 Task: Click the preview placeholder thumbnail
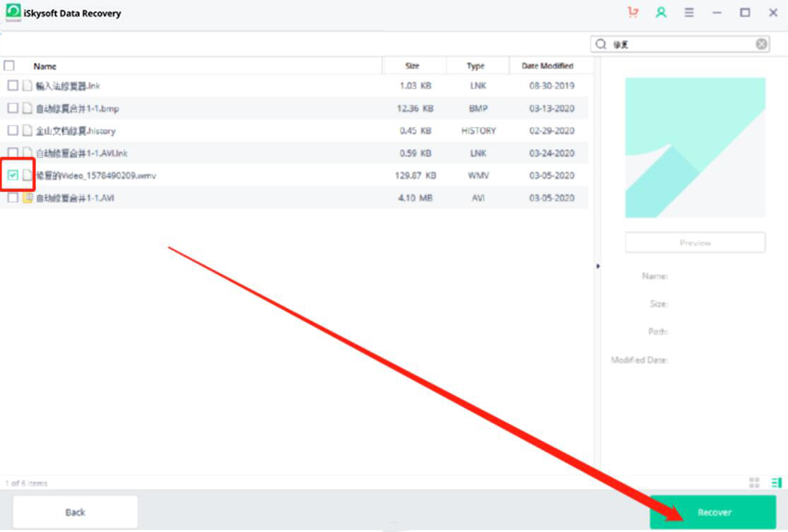[x=695, y=148]
